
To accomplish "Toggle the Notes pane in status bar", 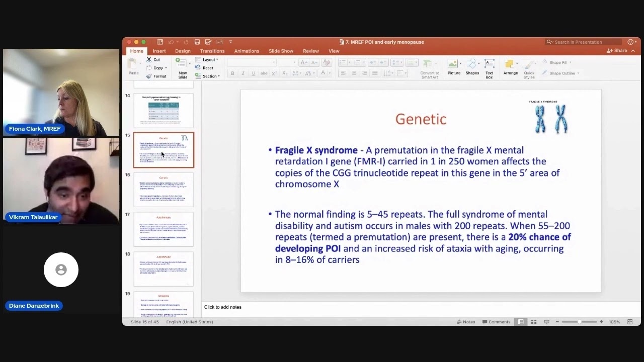I will [465, 322].
